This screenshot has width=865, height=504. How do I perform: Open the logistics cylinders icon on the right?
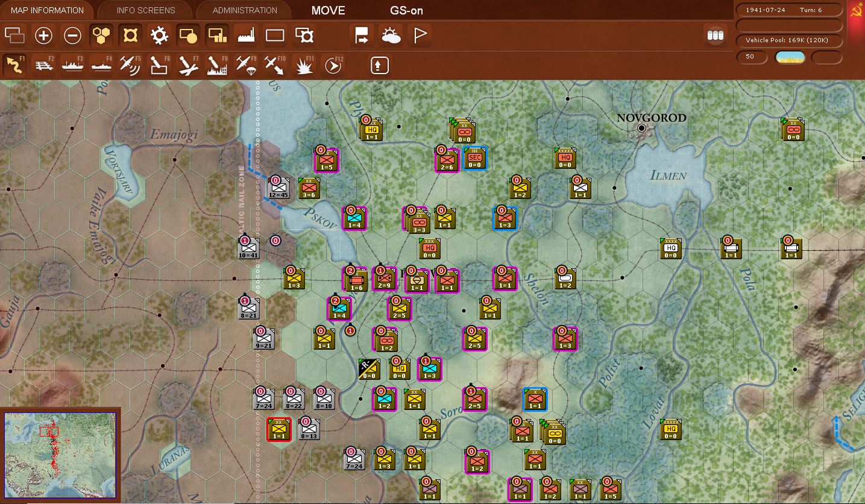pyautogui.click(x=715, y=36)
